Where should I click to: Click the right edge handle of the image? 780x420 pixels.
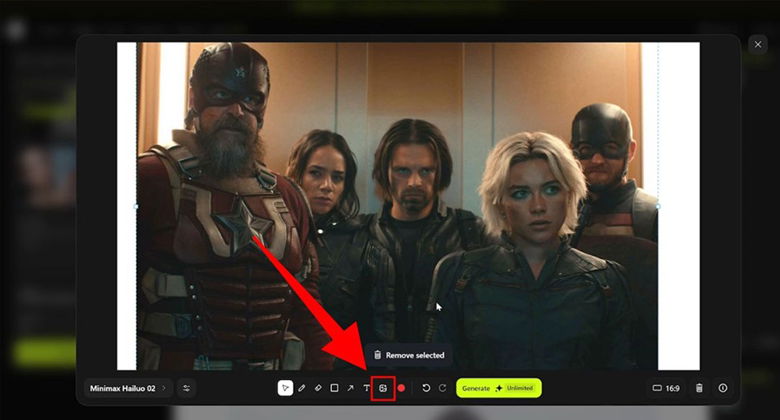[658, 205]
